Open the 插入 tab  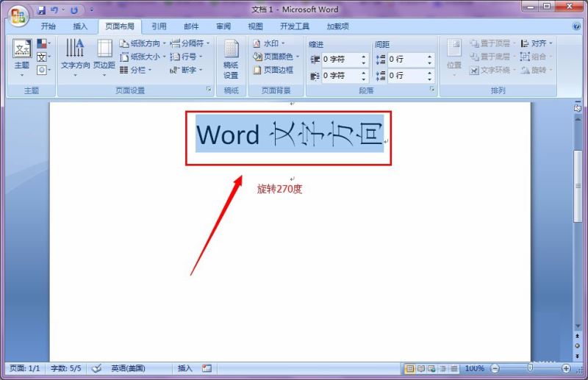pos(80,26)
